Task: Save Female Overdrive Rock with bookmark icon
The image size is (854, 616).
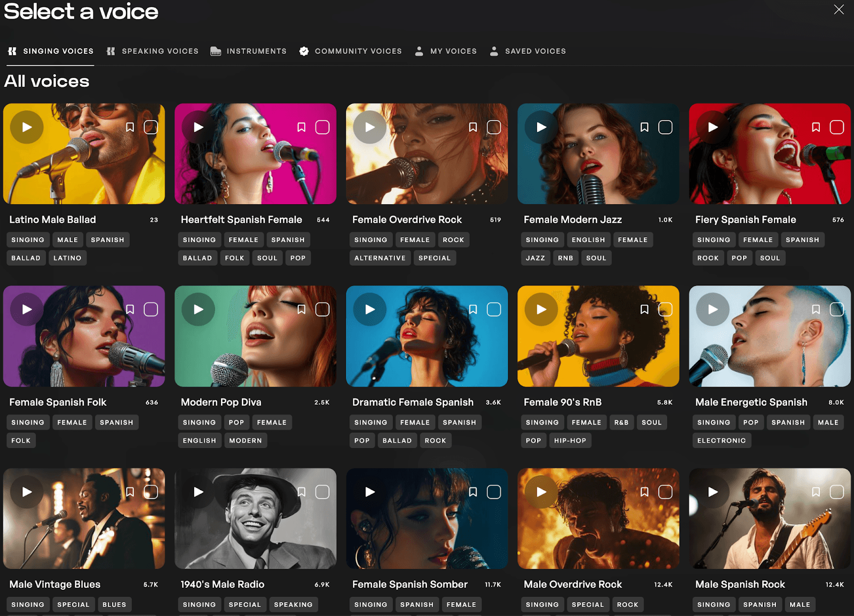Action: click(472, 127)
